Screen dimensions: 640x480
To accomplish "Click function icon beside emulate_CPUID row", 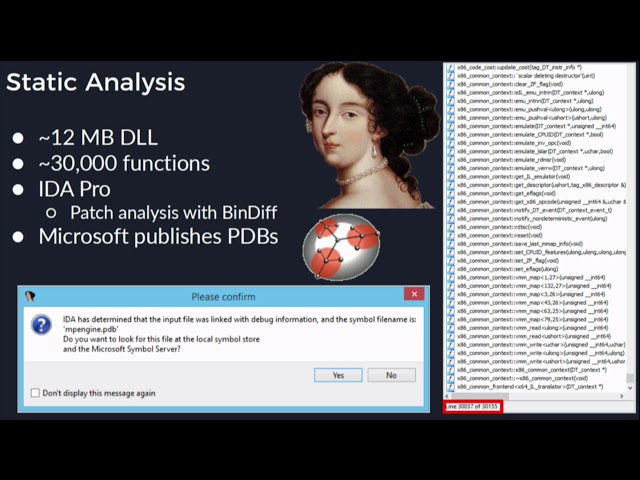I will pyautogui.click(x=450, y=135).
